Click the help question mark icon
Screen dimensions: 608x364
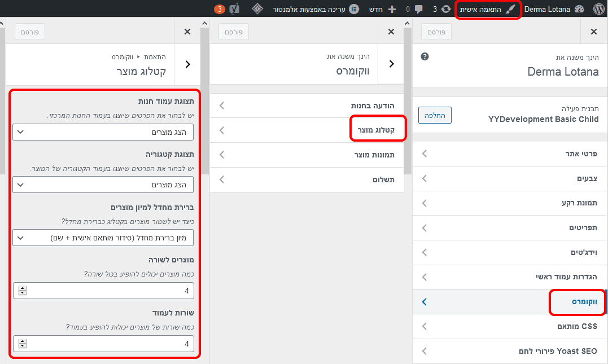(425, 56)
